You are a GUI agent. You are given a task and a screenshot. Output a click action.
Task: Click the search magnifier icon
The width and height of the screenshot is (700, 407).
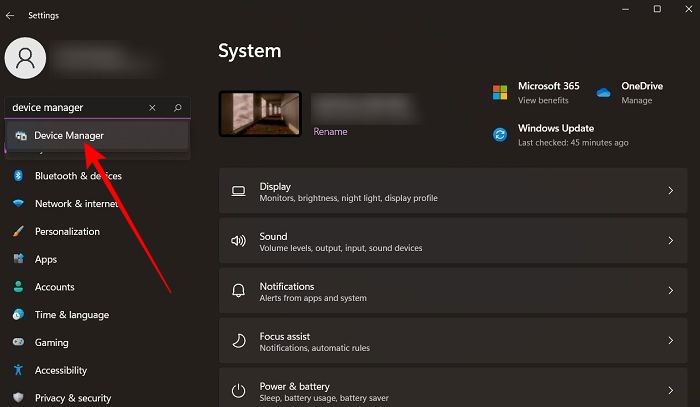pos(178,108)
